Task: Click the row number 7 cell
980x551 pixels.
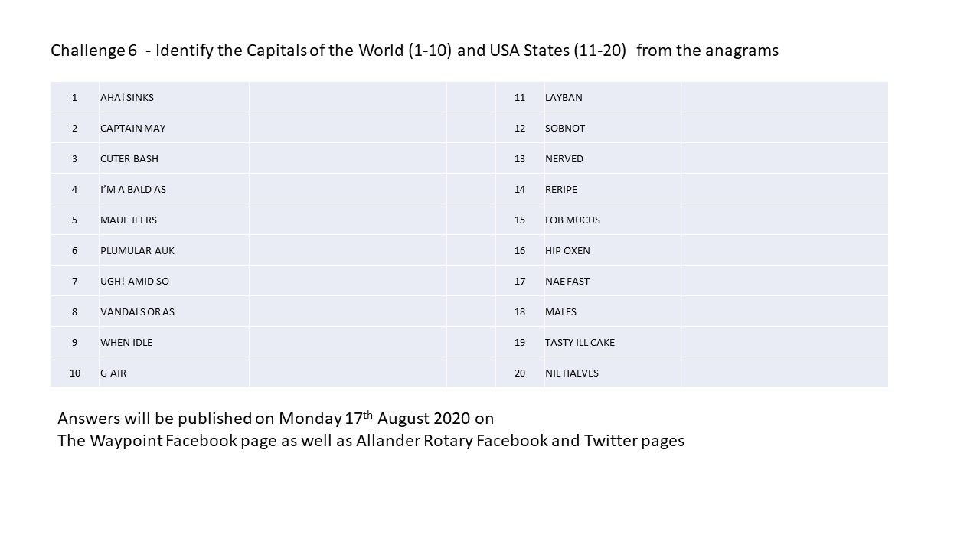Action: [75, 282]
